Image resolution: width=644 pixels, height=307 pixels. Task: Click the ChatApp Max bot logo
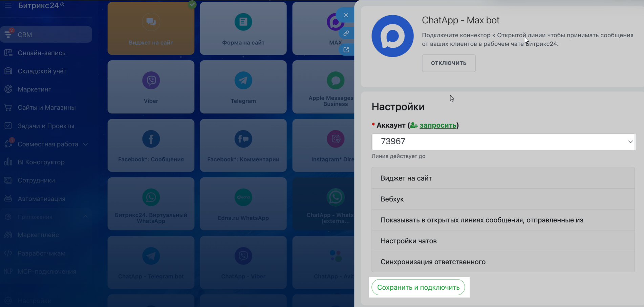click(x=392, y=36)
